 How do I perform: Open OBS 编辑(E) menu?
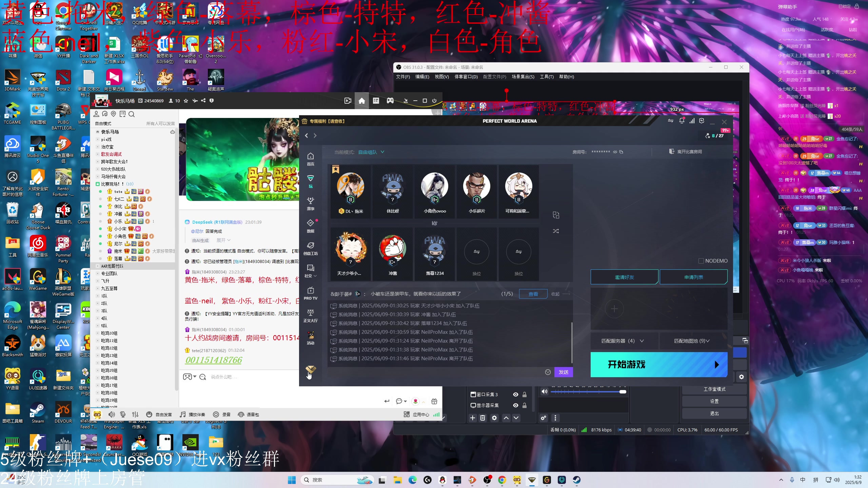coord(422,77)
